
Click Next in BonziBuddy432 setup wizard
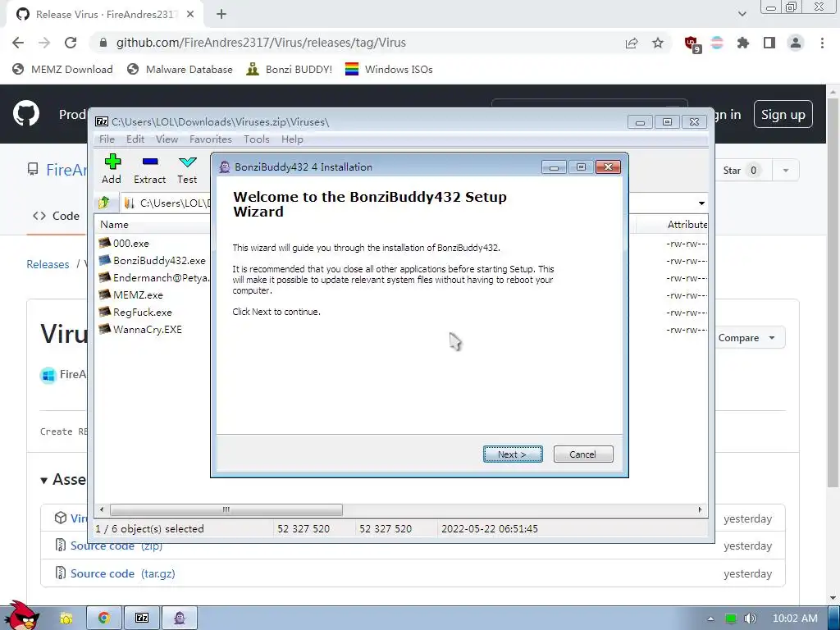click(x=513, y=454)
